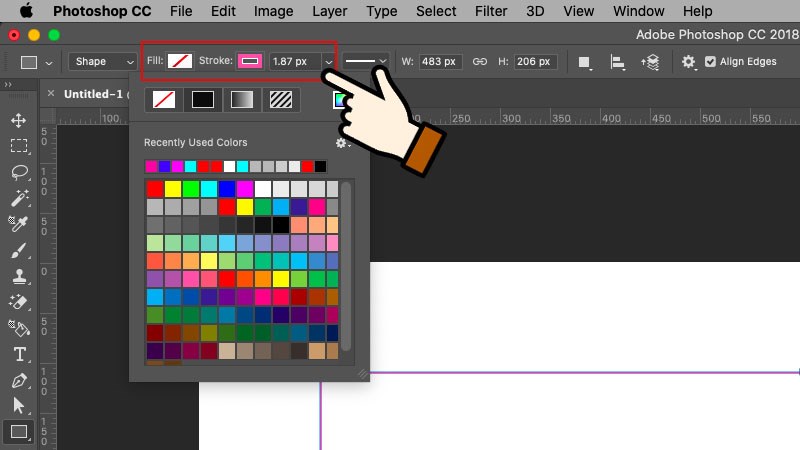This screenshot has height=450, width=800.
Task: Select the Pen tool
Action: pyautogui.click(x=18, y=380)
